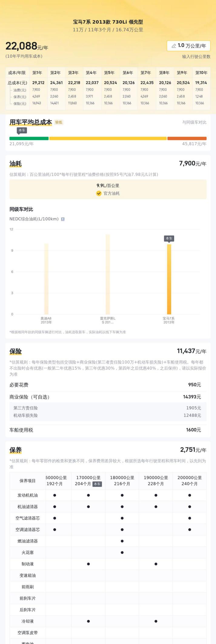Select the 第1年 column header
This screenshot has width=216, height=644.
click(37, 73)
